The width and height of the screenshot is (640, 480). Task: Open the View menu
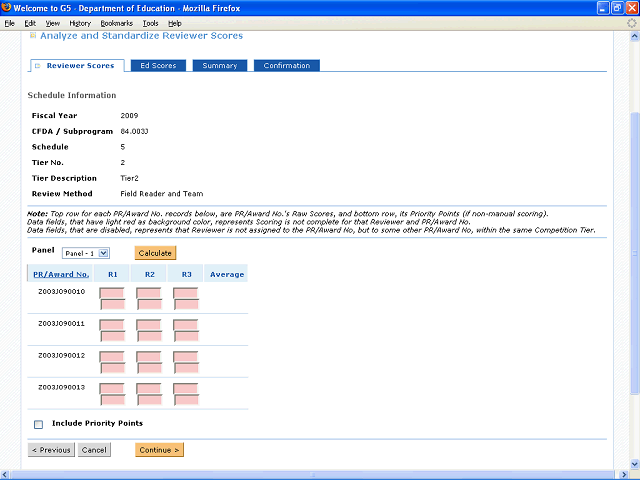pyautogui.click(x=52, y=23)
